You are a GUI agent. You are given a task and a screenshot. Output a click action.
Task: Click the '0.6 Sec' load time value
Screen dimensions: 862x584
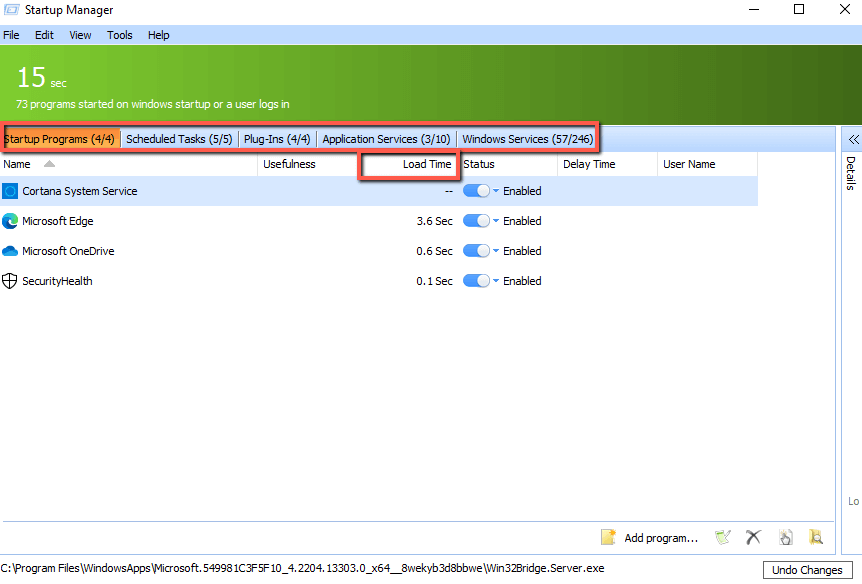click(434, 251)
